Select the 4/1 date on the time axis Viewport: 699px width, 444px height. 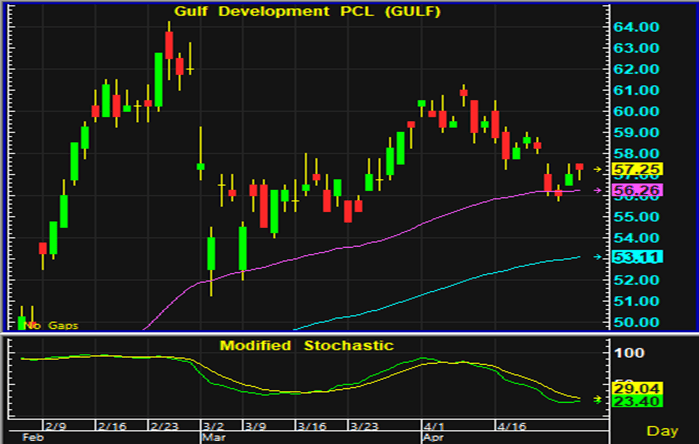coord(432,423)
